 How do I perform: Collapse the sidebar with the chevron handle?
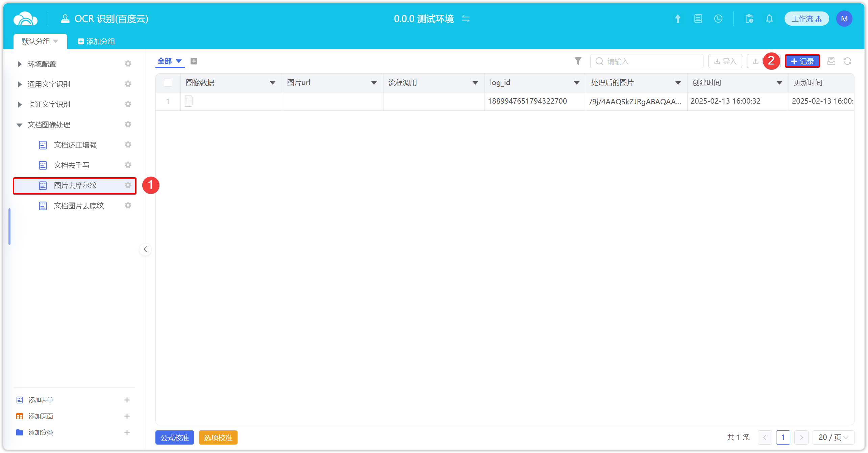pos(145,249)
